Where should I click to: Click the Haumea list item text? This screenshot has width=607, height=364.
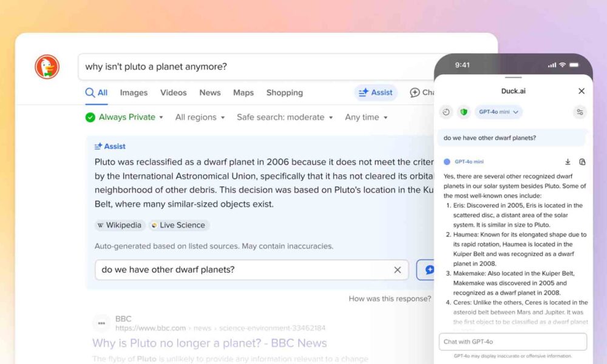coord(520,249)
